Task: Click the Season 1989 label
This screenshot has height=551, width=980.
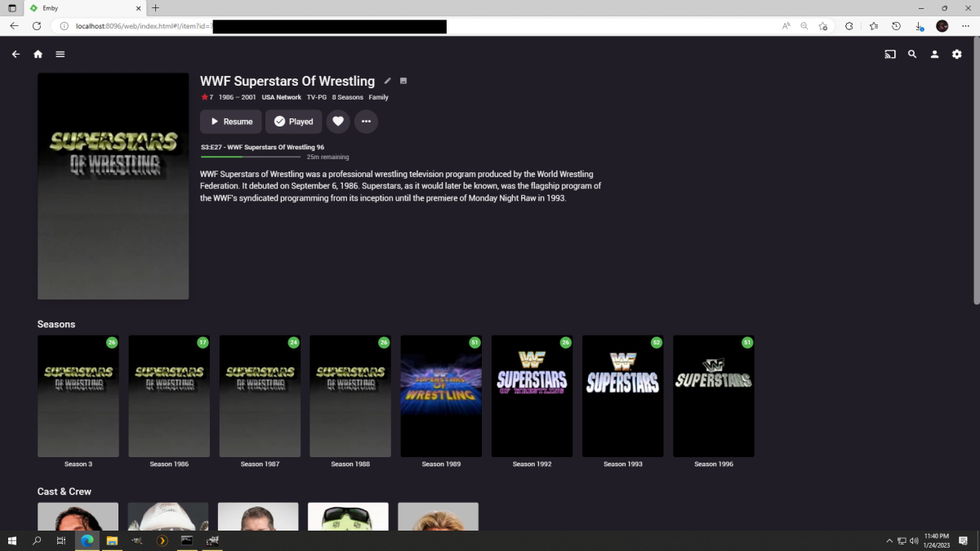Action: pos(441,464)
